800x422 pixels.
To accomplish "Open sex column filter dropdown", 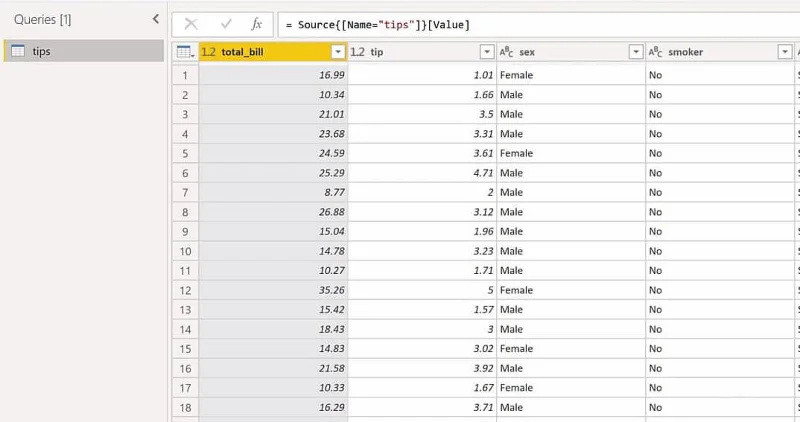I will pyautogui.click(x=636, y=52).
